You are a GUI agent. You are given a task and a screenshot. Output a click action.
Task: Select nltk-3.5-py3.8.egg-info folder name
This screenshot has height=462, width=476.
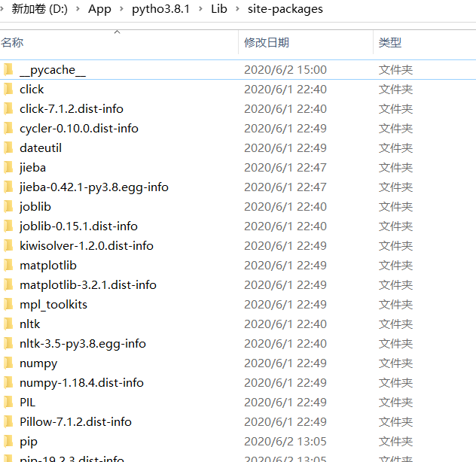83,344
